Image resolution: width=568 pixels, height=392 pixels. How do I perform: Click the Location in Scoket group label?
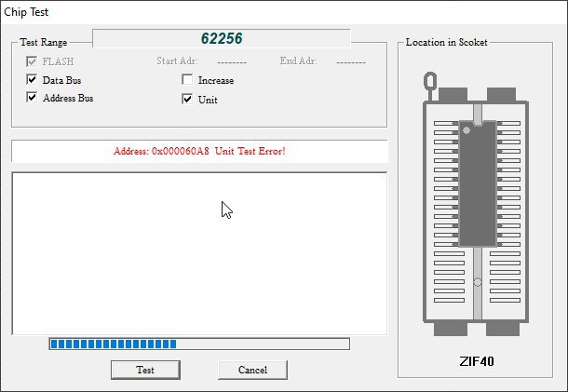(x=446, y=43)
